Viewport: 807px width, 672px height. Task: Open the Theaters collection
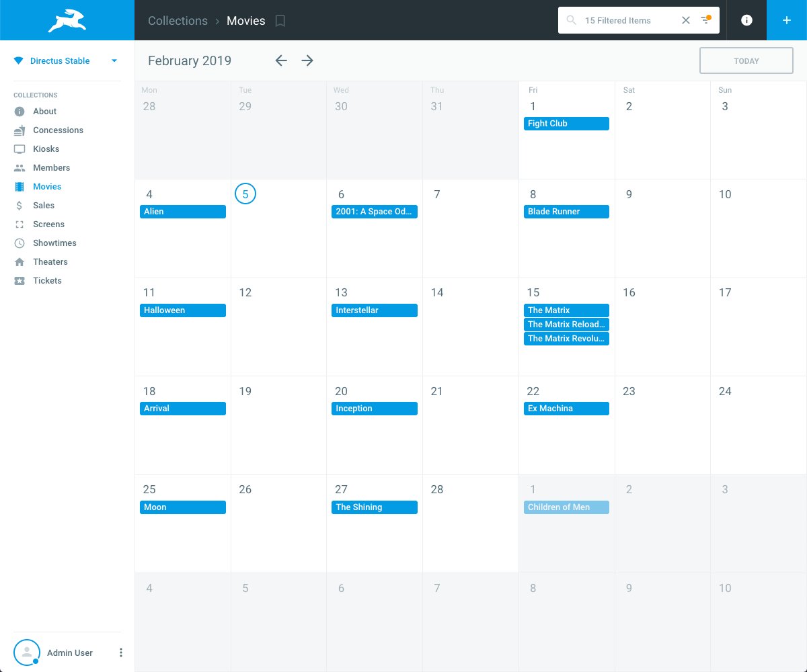pyautogui.click(x=50, y=262)
